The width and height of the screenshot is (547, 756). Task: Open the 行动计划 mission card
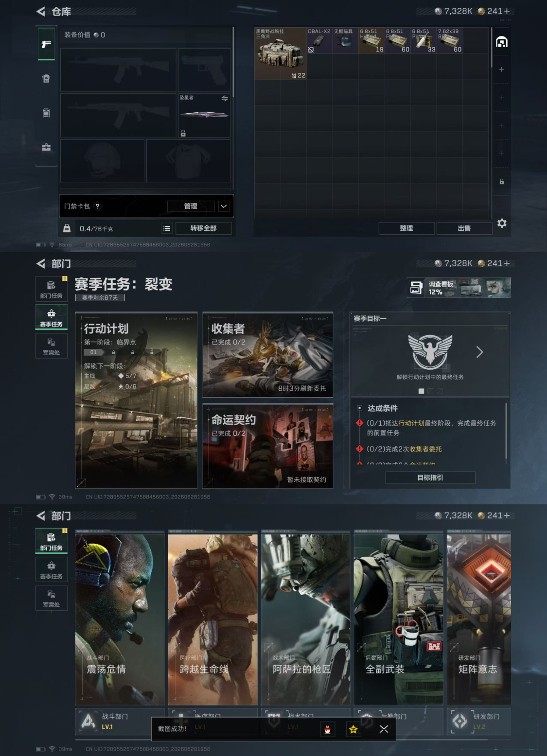(x=136, y=400)
